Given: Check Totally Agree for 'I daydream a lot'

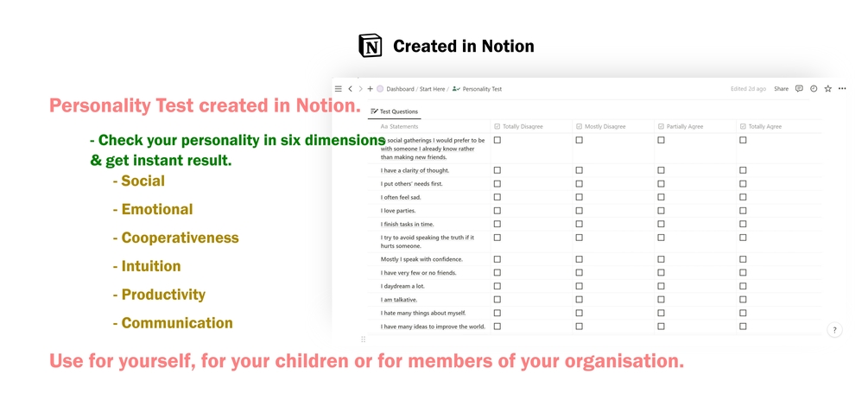Looking at the screenshot, I should 743,286.
